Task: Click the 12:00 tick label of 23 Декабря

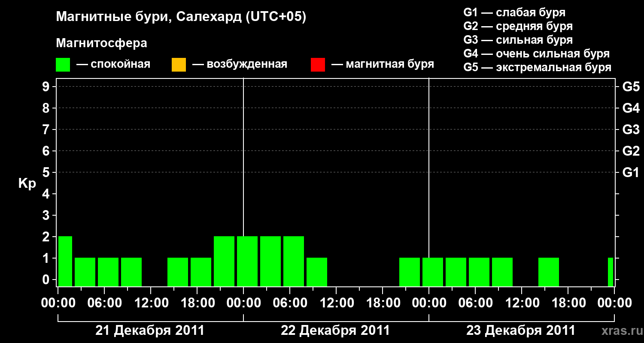Action: coord(522,303)
